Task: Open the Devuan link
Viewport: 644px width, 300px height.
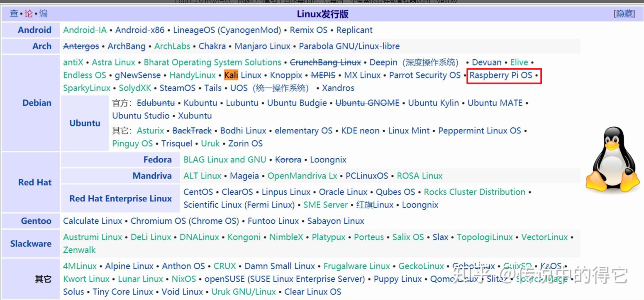Action: [487, 62]
